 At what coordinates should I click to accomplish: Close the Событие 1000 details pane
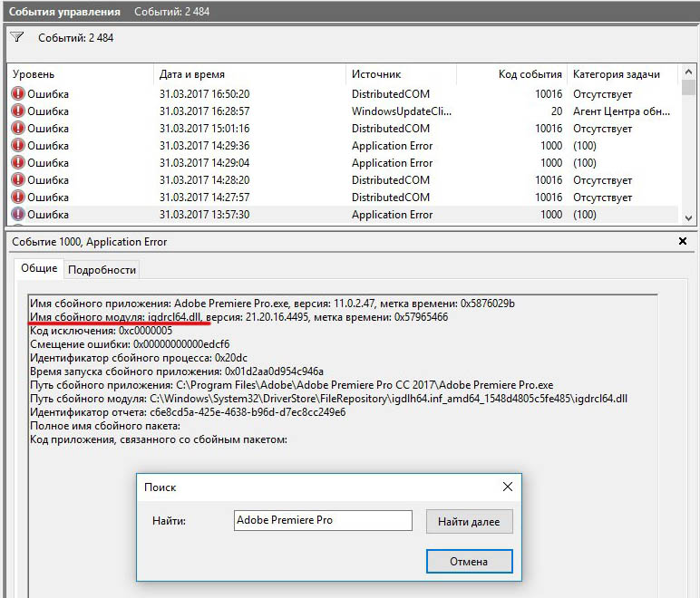click(683, 241)
